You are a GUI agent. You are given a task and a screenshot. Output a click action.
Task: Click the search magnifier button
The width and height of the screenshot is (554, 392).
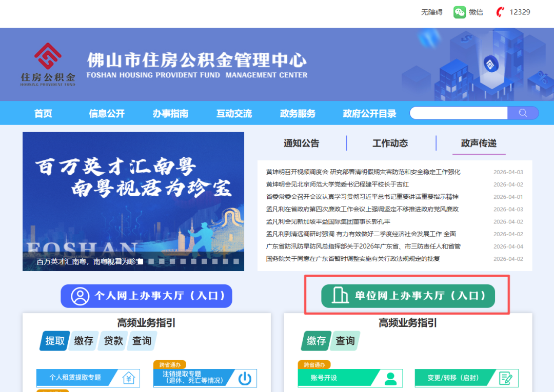[523, 113]
